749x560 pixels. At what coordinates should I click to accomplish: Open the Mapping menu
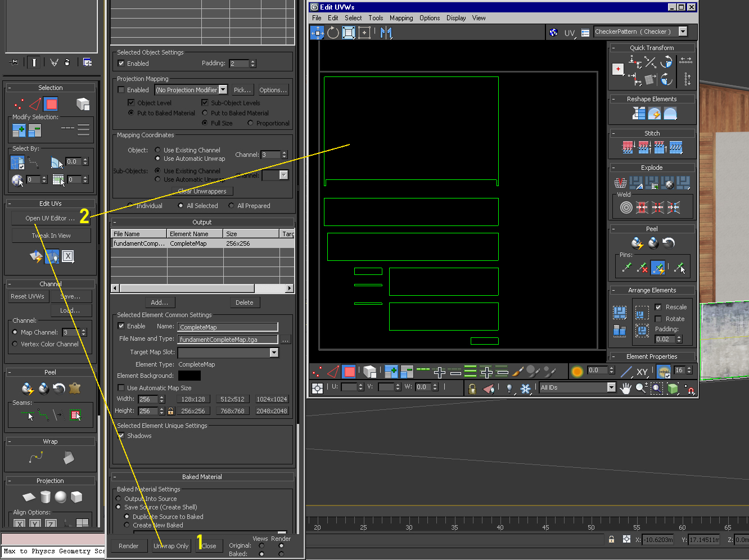[x=401, y=18]
